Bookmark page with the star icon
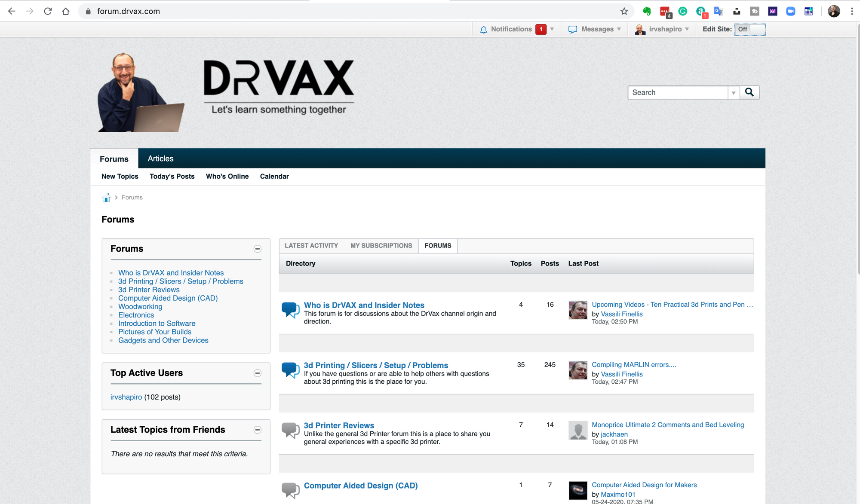The width and height of the screenshot is (860, 504). pos(624,11)
